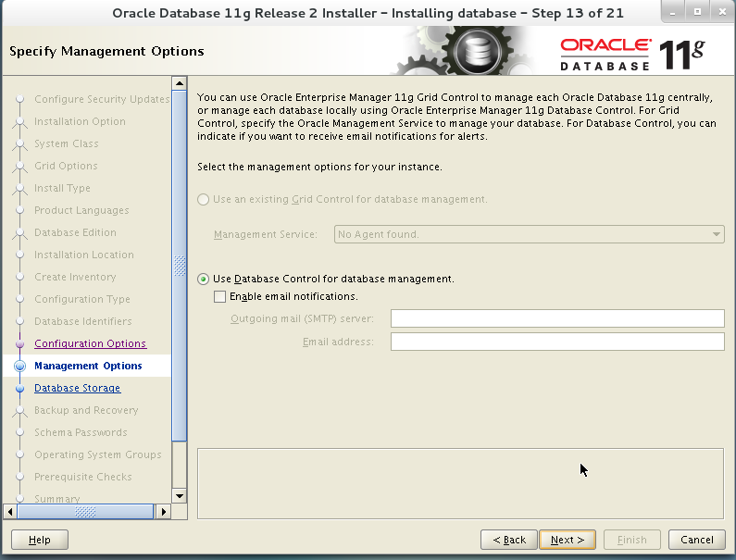Click the Operating System Groups step

point(97,454)
